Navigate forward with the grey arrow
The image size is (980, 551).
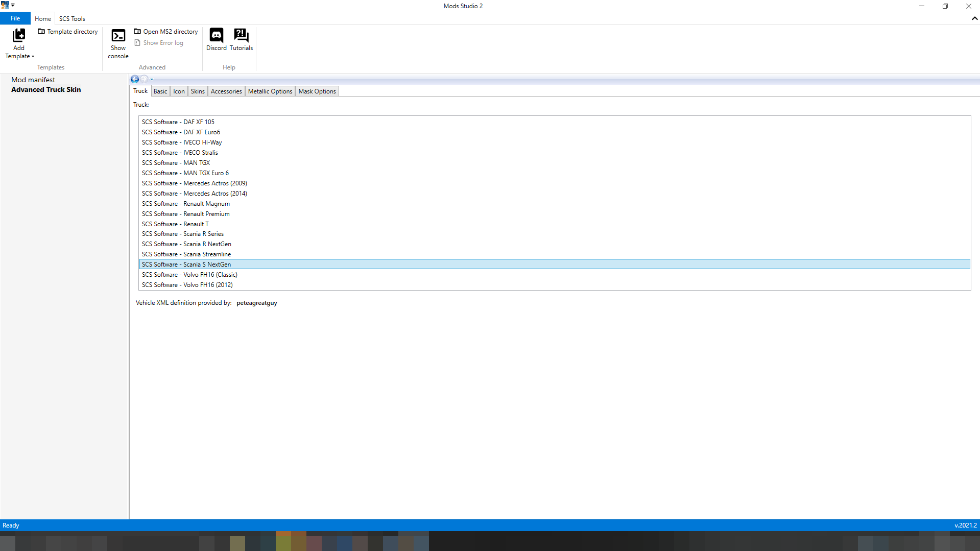(144, 79)
